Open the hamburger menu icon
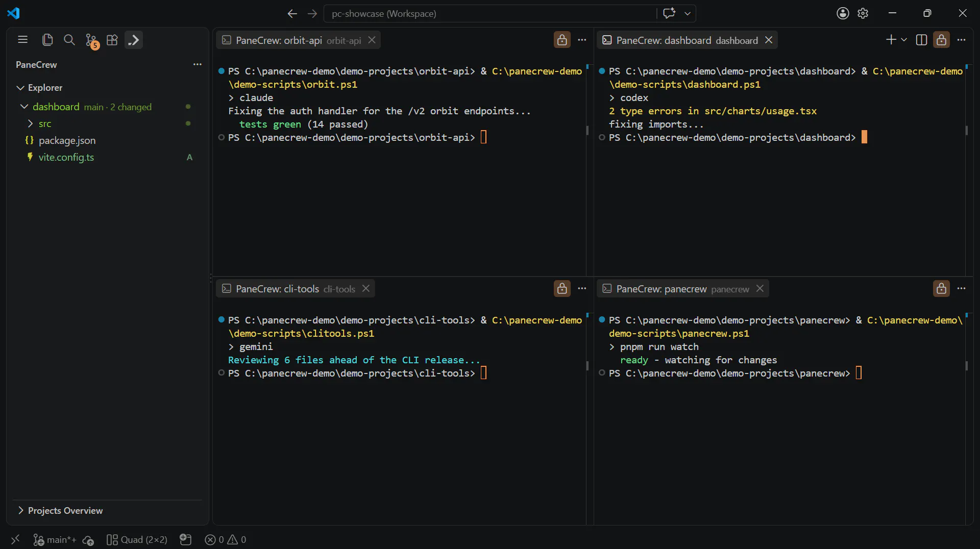This screenshot has height=549, width=980. pos(22,40)
